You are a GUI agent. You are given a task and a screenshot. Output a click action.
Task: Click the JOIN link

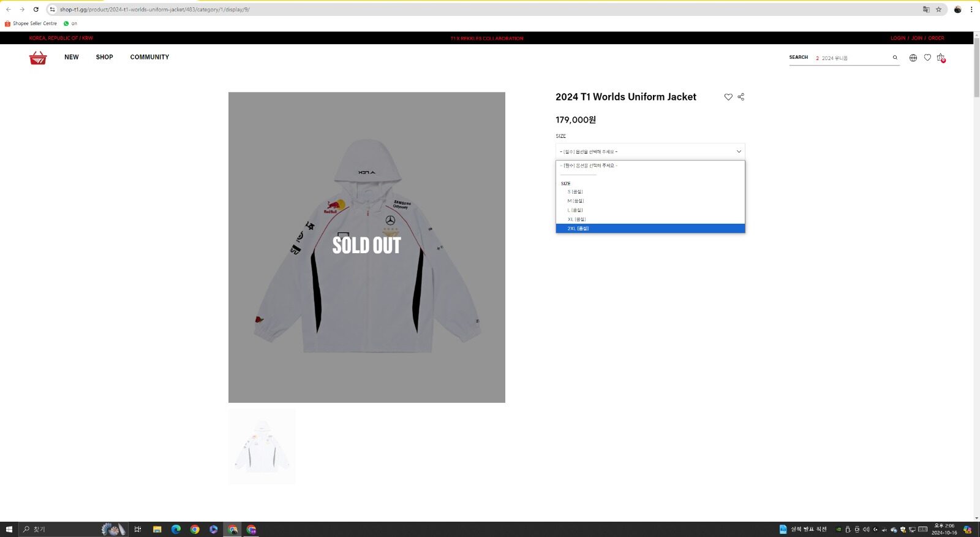tap(916, 38)
